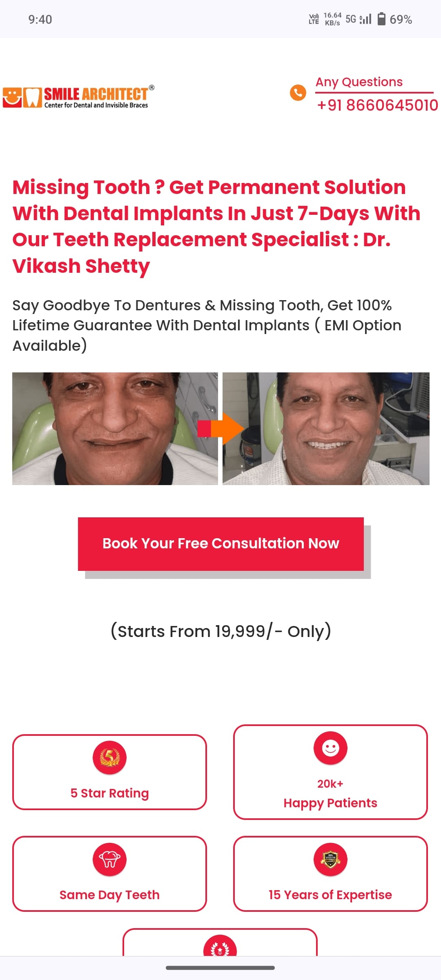
Task: Tap the Same Day Teeth tooth icon
Action: 109,860
